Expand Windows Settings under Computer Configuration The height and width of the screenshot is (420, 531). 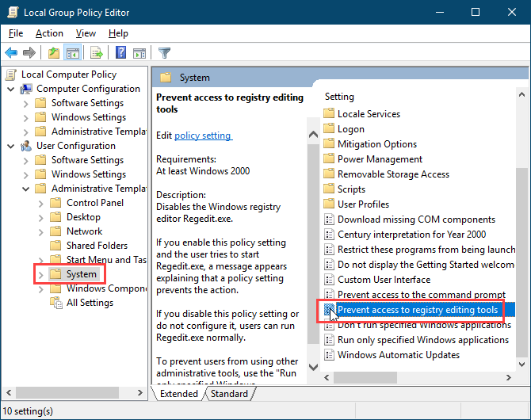pyautogui.click(x=26, y=117)
